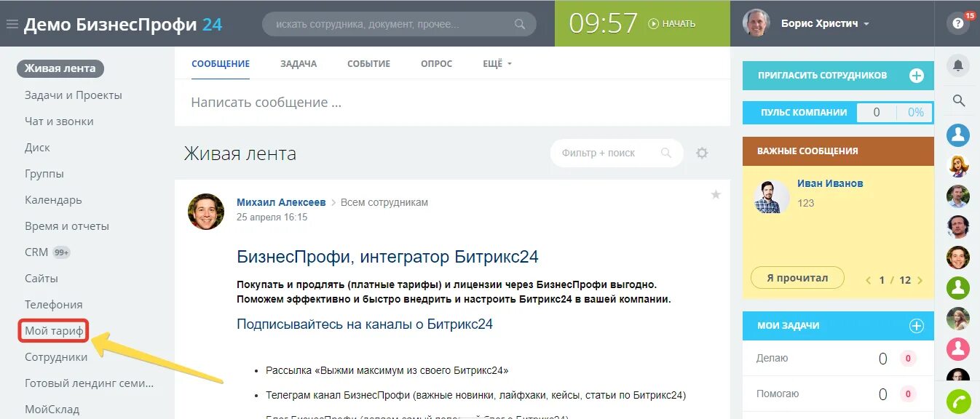Click the 99+ badge next to CRM

click(x=61, y=252)
